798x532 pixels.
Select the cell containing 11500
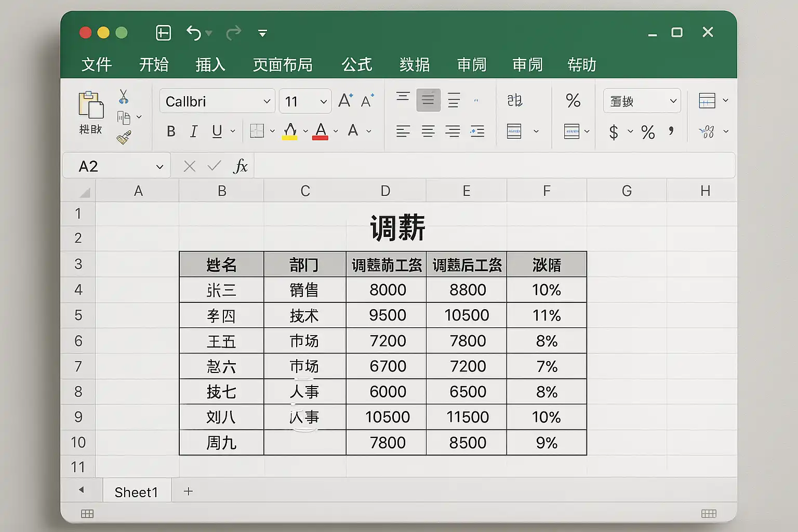point(467,417)
